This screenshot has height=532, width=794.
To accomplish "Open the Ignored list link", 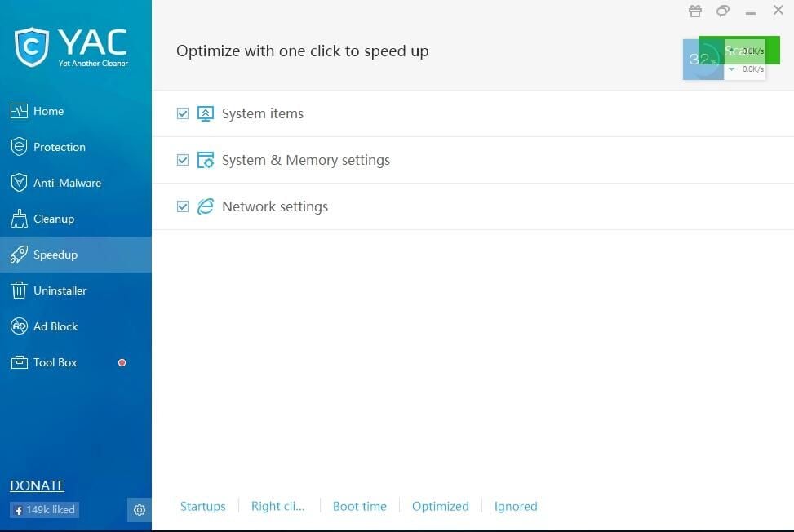I will (x=516, y=506).
